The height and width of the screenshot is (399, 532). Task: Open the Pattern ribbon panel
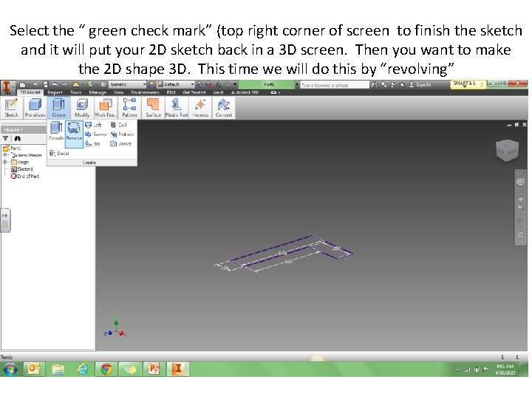click(129, 108)
